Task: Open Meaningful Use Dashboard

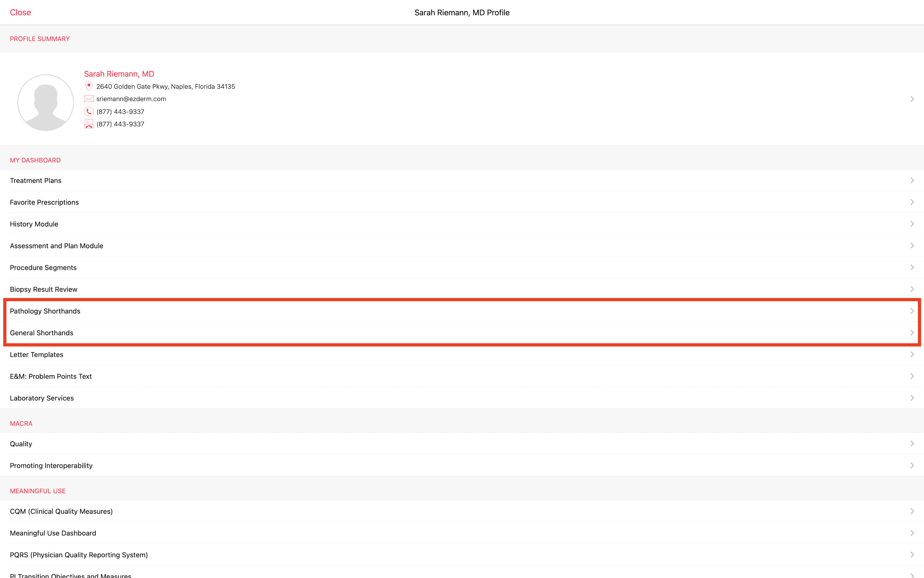Action: pos(462,533)
